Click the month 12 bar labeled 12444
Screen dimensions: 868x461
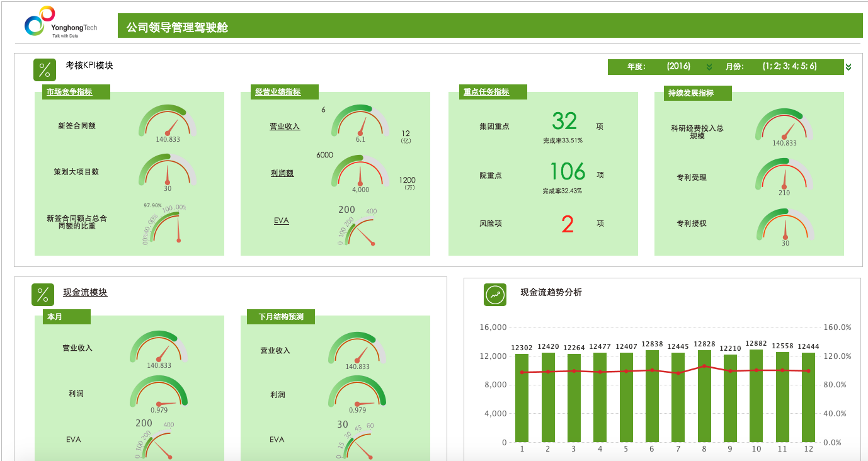[808, 397]
